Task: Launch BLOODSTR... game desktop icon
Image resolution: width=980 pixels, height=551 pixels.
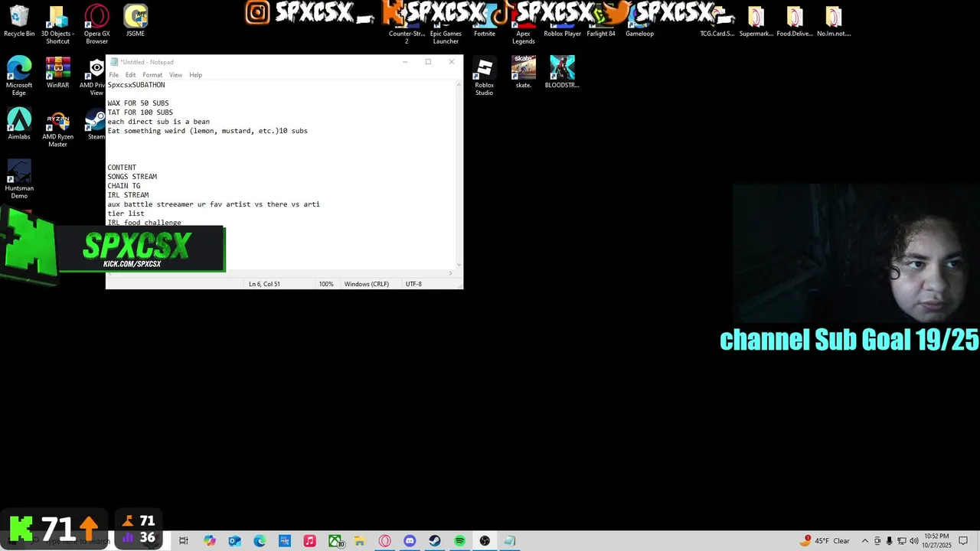Action: coord(562,73)
